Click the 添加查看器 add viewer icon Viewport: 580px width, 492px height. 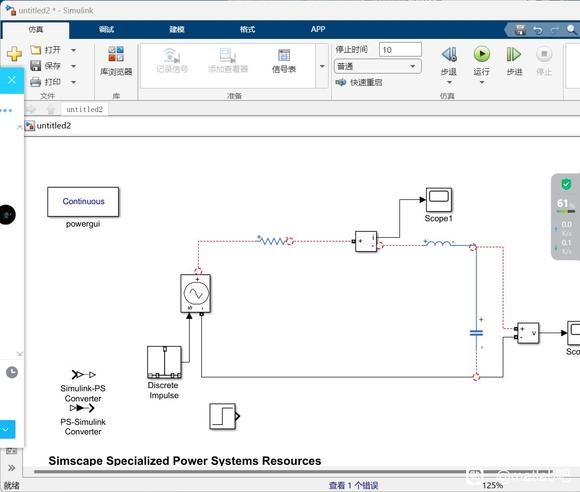click(227, 60)
